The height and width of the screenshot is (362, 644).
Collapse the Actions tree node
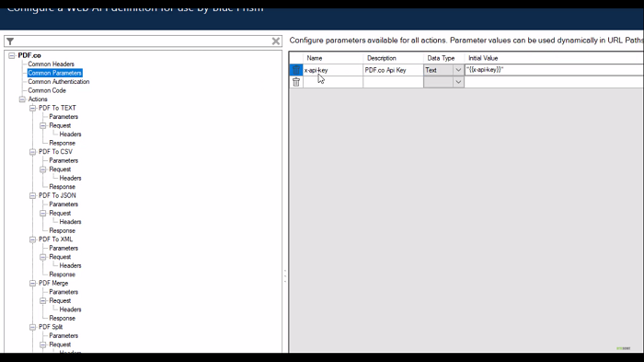click(x=22, y=99)
